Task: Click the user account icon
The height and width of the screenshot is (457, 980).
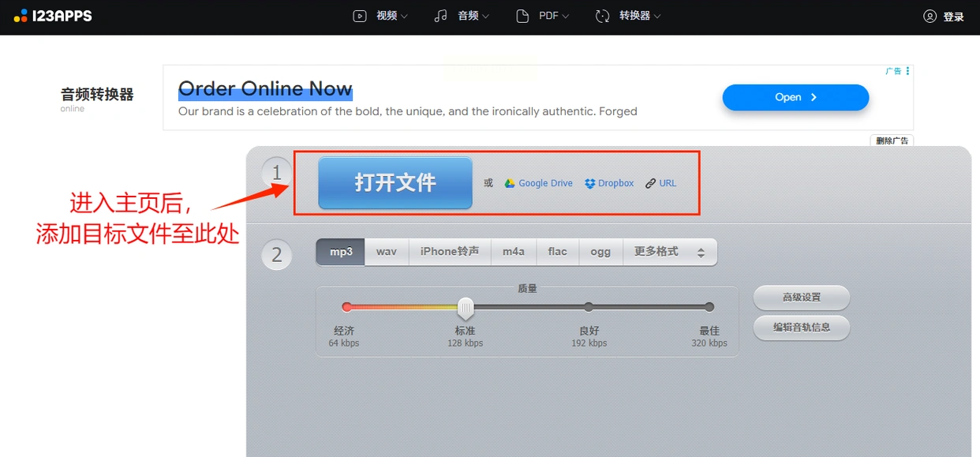Action: (930, 17)
